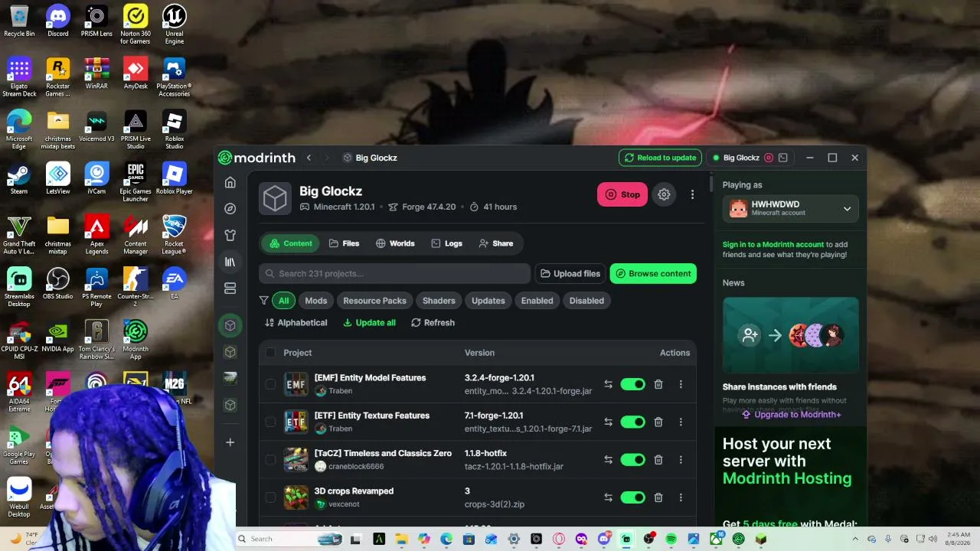980x551 pixels.
Task: Switch version of 3D crops Revamped
Action: click(608, 497)
